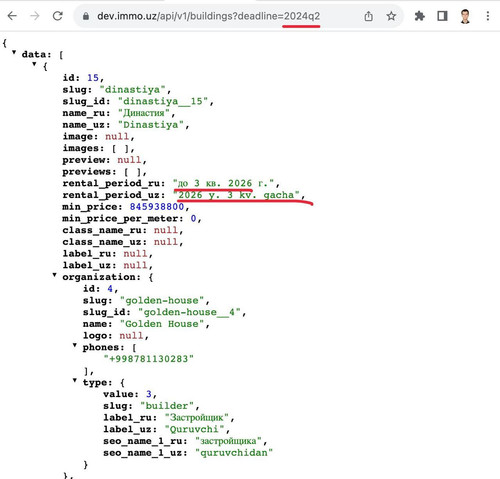This screenshot has height=479, width=500.
Task: Select label_uz value "Quruvchi"
Action: 194,429
